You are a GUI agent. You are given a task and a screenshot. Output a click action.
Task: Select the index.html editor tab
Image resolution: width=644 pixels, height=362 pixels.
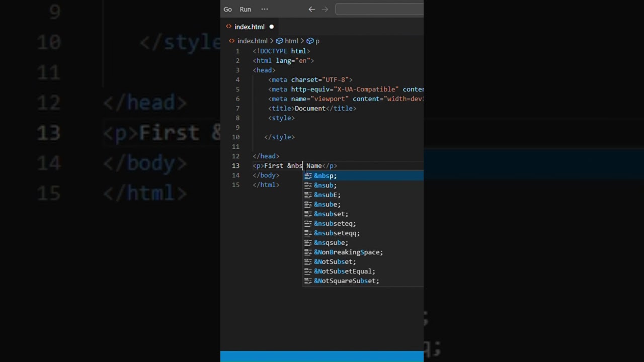250,27
